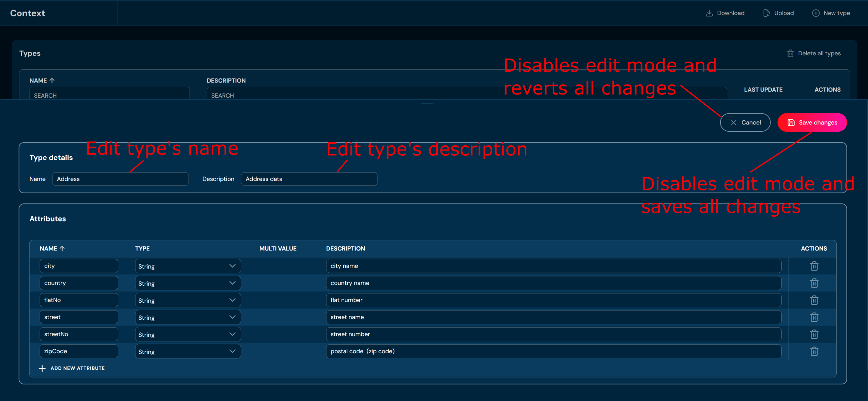
Task: Expand type dropdown for street attribute
Action: tap(188, 317)
